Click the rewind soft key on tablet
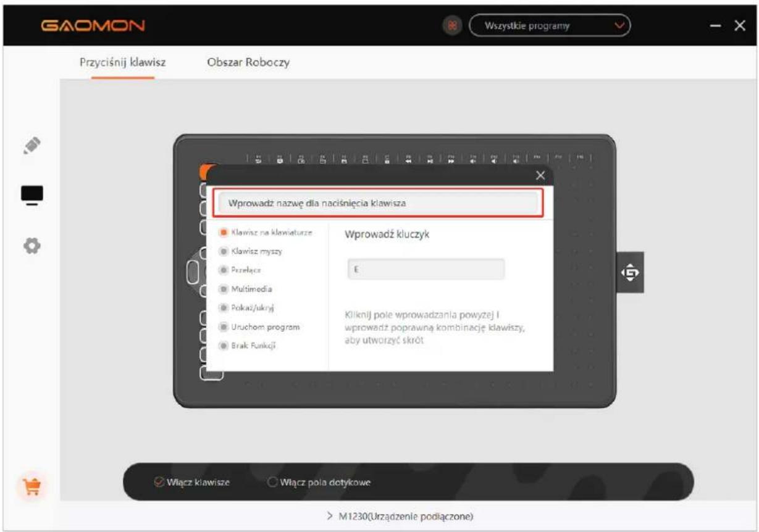This screenshot has width=759, height=532. [x=408, y=160]
